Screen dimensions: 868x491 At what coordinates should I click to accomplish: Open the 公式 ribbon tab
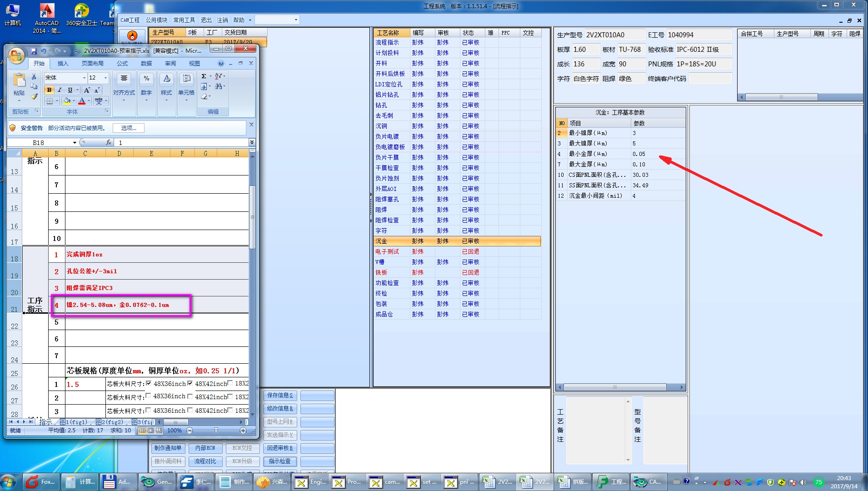coord(122,64)
